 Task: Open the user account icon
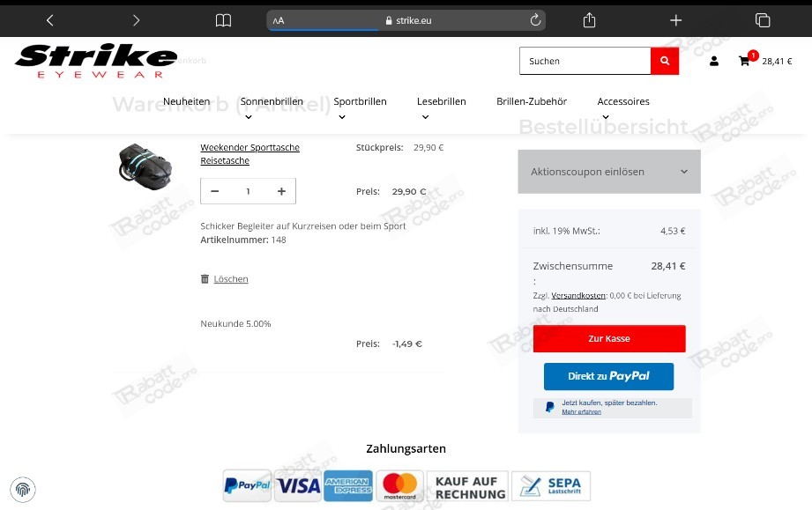coord(713,61)
